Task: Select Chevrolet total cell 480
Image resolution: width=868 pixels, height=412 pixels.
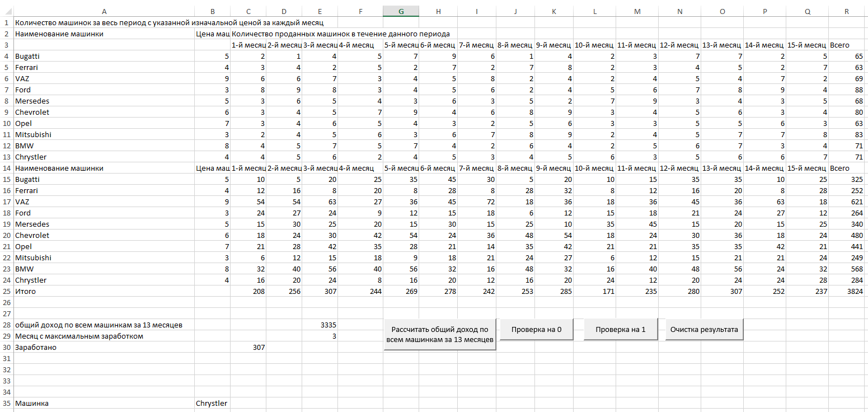Action: (x=848, y=235)
